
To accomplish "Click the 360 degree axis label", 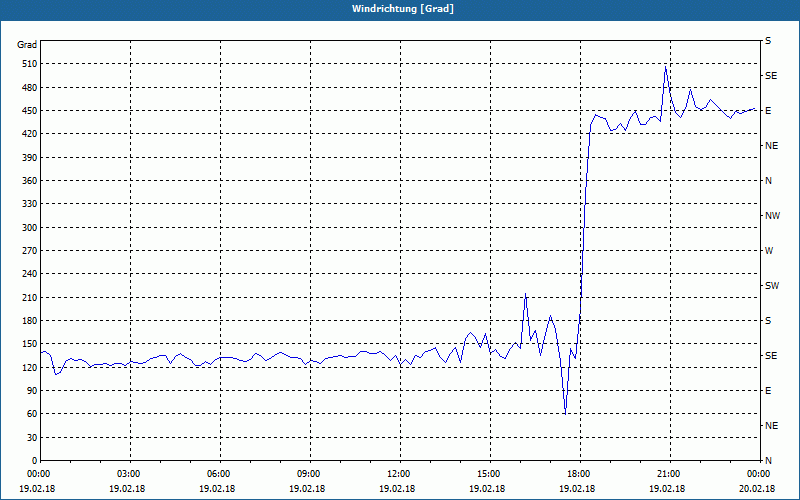I will coord(31,181).
